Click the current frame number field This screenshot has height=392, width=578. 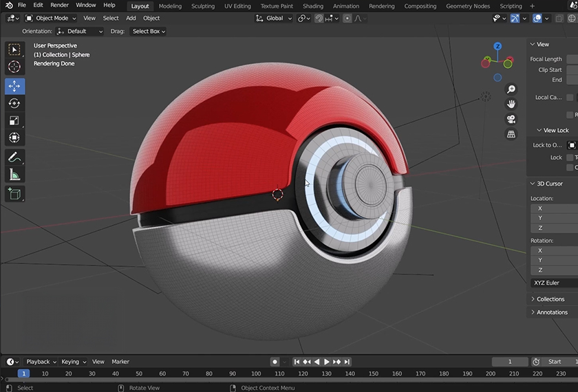(x=509, y=362)
